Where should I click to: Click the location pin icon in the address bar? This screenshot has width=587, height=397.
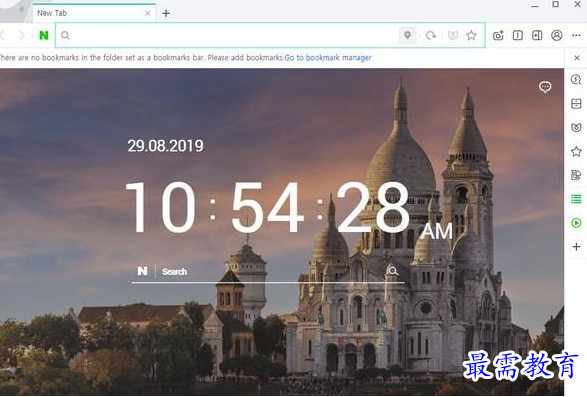point(407,35)
